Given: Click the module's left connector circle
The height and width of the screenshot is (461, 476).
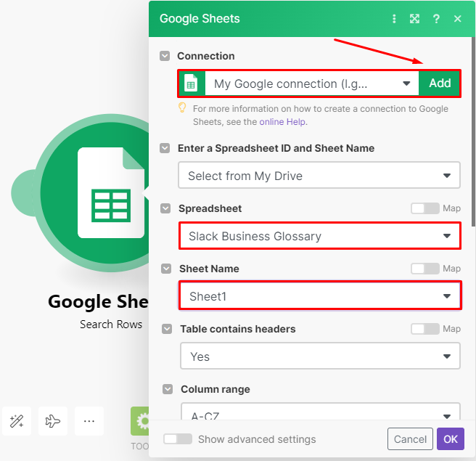Looking at the screenshot, I should pyautogui.click(x=24, y=193).
